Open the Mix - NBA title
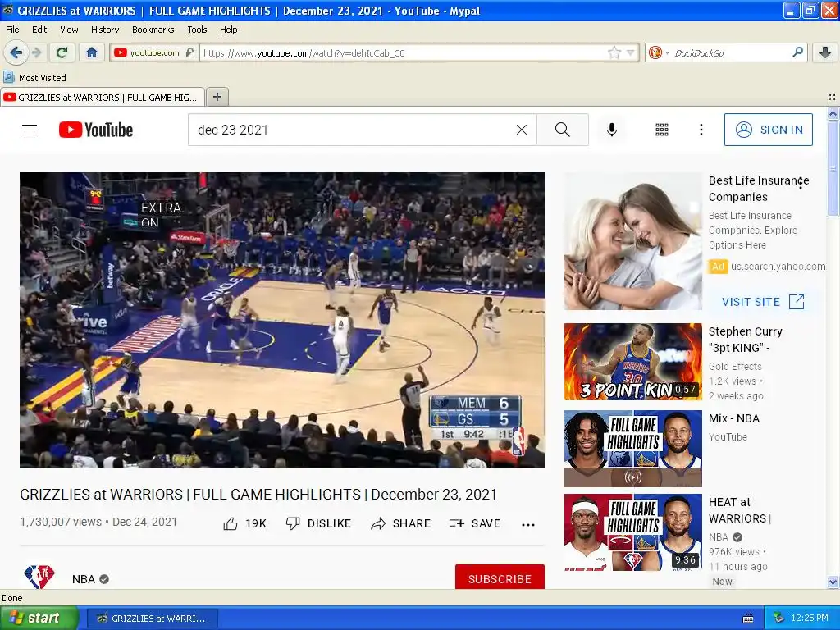 [x=733, y=418]
